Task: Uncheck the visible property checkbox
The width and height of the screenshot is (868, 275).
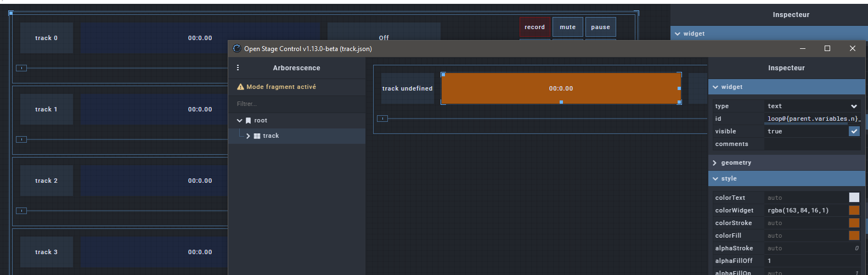Action: tap(854, 131)
